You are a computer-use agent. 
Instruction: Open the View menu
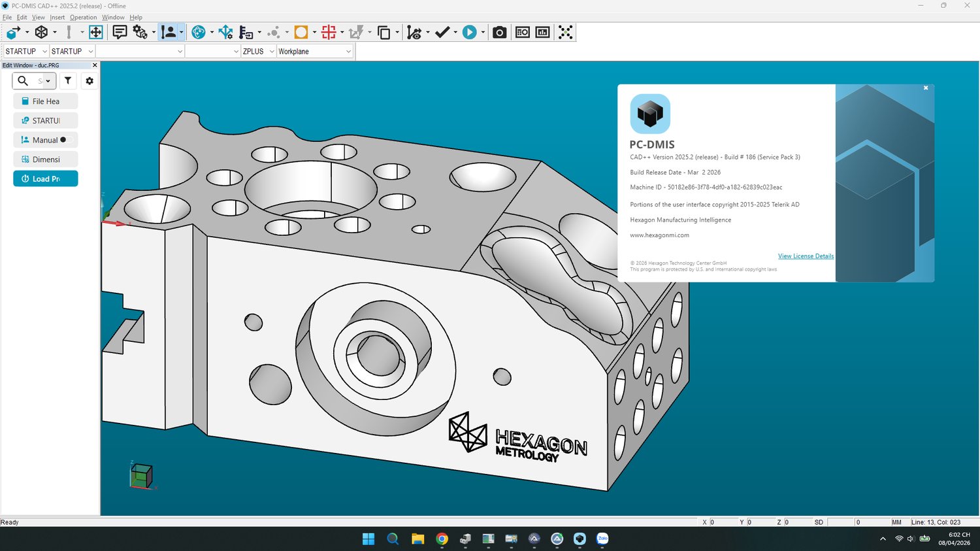click(x=39, y=17)
